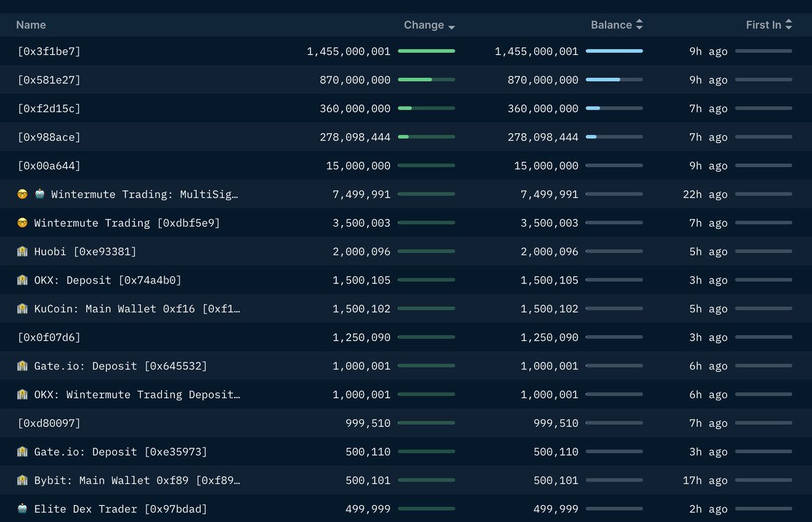Image resolution: width=812 pixels, height=522 pixels.
Task: Click the Change column header label
Action: coord(424,25)
